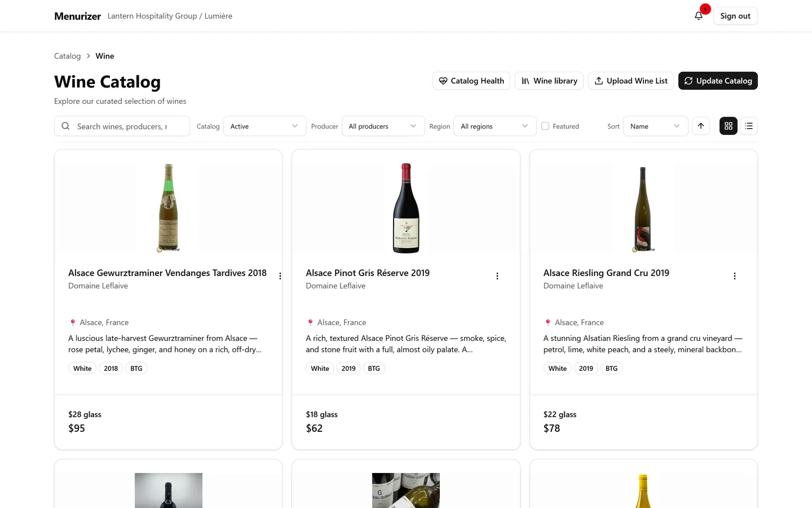812x508 pixels.
Task: Switch to list view layout
Action: point(749,126)
